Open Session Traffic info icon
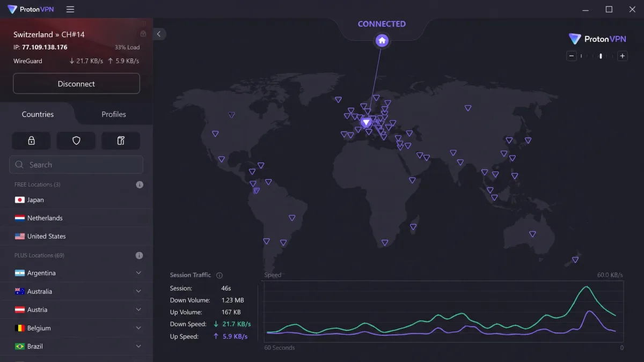 point(219,275)
